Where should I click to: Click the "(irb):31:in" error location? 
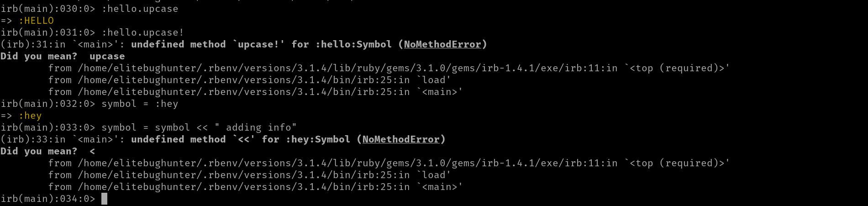(x=33, y=44)
